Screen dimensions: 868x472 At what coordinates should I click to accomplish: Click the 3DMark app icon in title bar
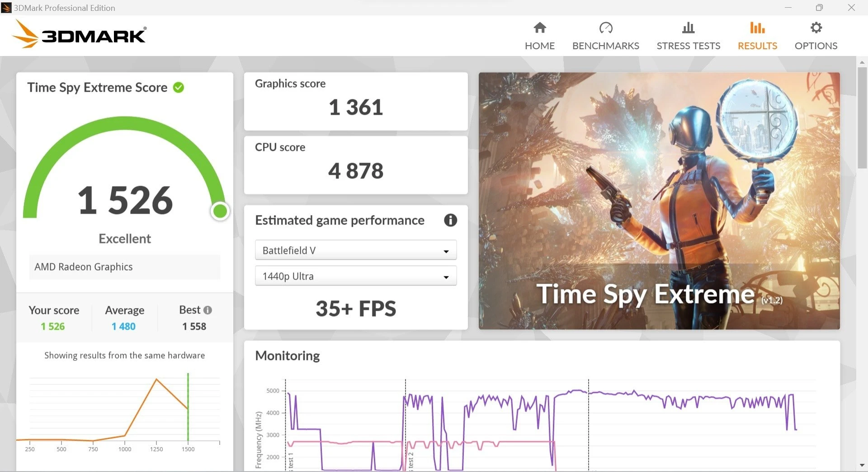click(x=6, y=8)
